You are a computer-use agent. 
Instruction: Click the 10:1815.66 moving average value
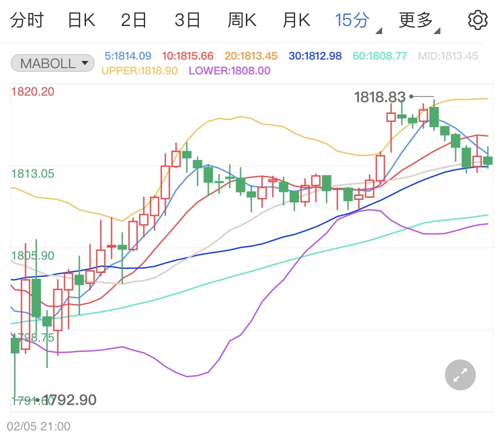coord(188,56)
